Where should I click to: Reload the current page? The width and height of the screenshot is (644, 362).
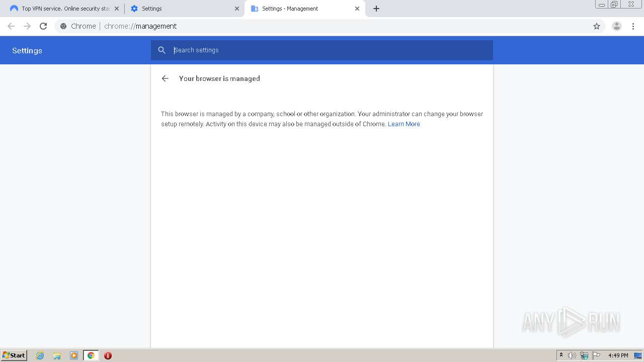click(43, 26)
